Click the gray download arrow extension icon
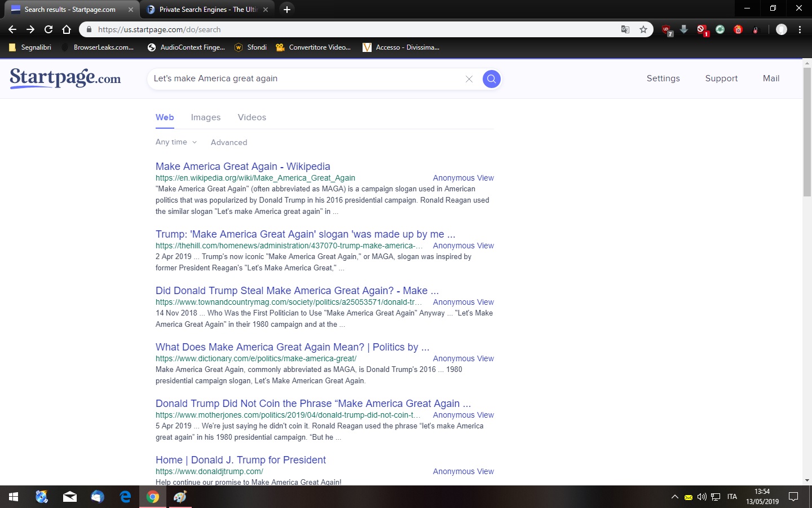Image resolution: width=812 pixels, height=508 pixels. click(684, 29)
